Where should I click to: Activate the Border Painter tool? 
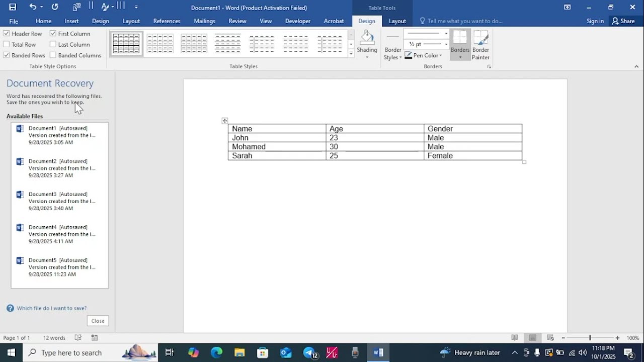click(x=480, y=45)
